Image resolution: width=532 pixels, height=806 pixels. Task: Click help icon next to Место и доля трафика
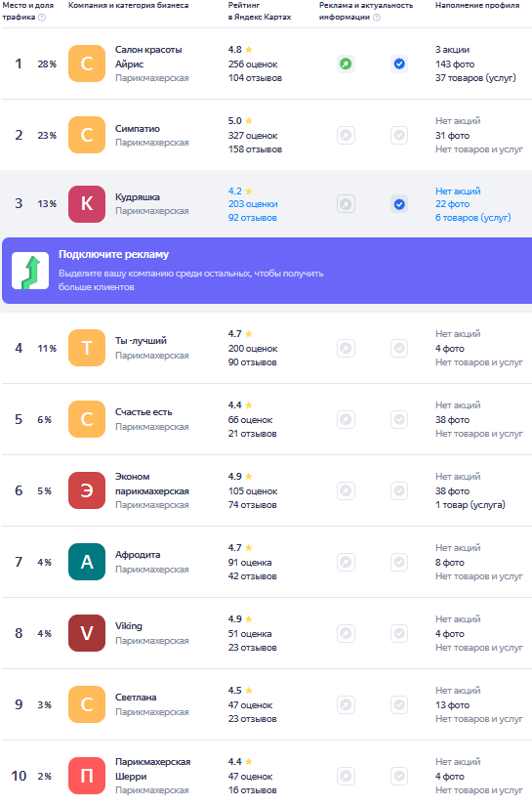pyautogui.click(x=42, y=18)
